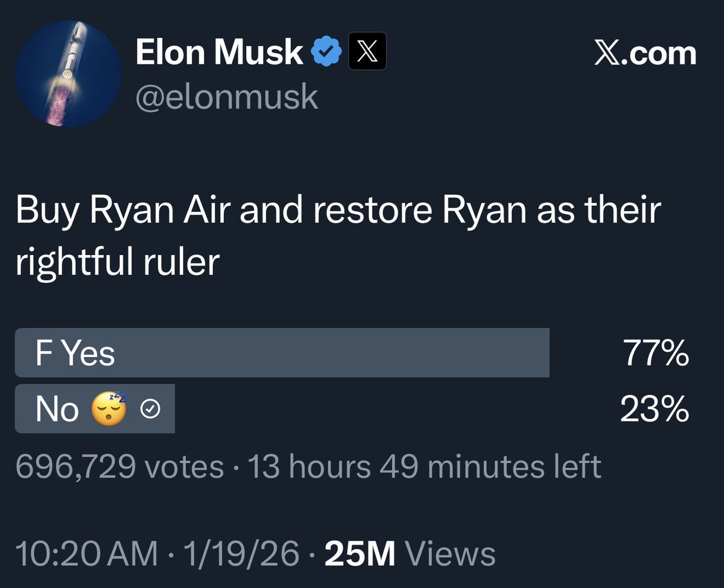Click the "Buy Ryan Air" tweet text line
The height and width of the screenshot is (588, 724).
coord(338,211)
